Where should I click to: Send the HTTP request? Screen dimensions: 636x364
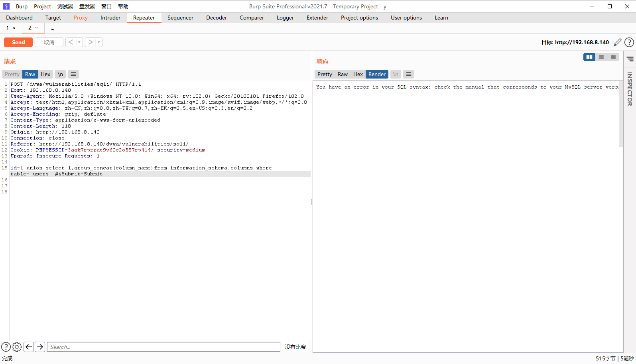tap(18, 42)
